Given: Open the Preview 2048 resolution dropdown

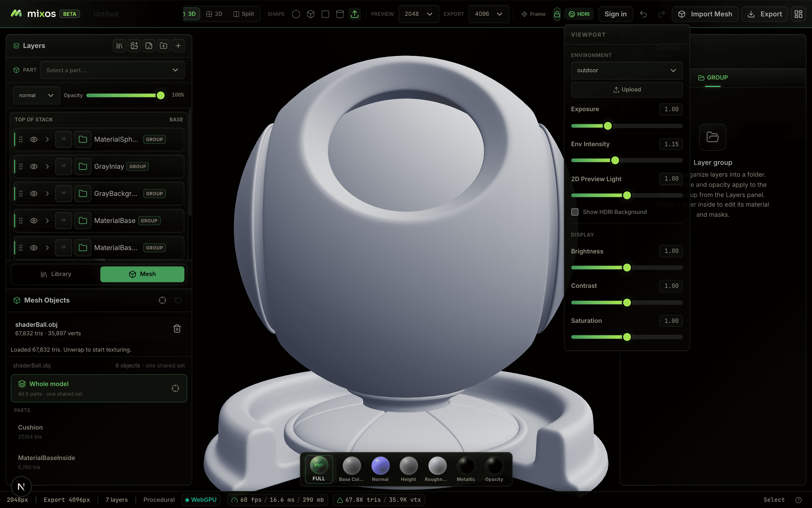Looking at the screenshot, I should point(418,14).
